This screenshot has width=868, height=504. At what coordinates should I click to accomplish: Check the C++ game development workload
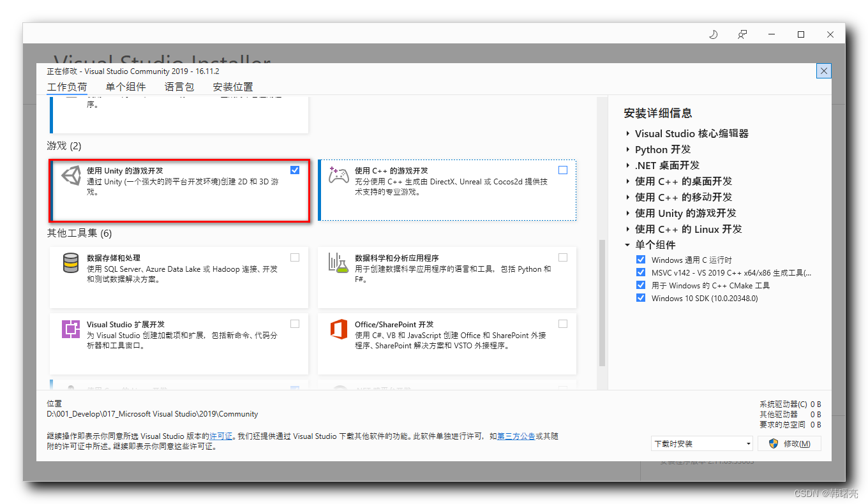562,170
